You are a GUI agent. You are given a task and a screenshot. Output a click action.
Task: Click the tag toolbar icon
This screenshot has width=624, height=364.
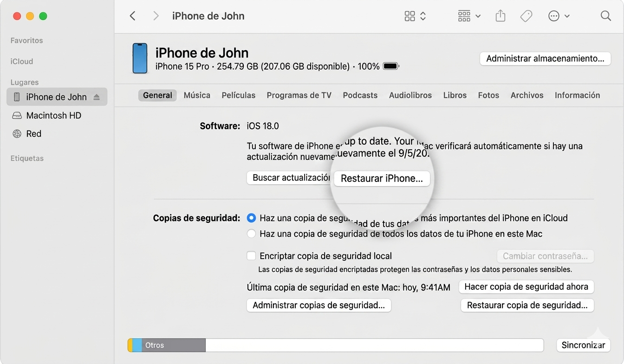pos(526,16)
